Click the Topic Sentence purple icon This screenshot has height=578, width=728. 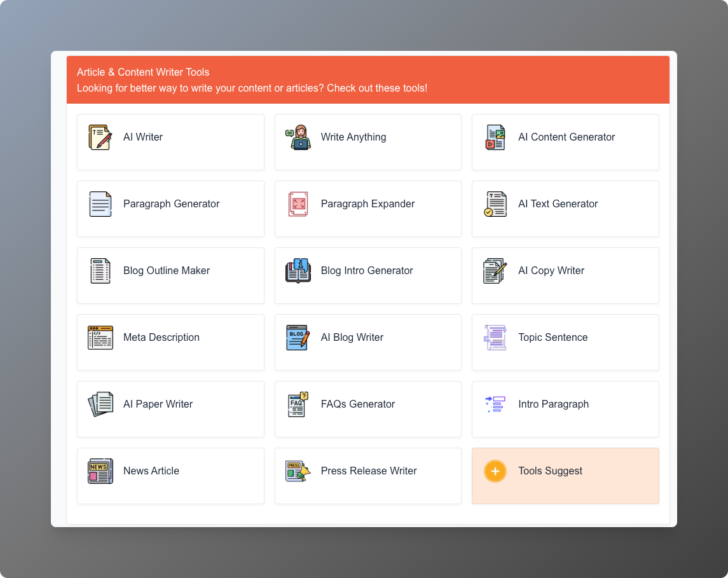click(x=495, y=337)
